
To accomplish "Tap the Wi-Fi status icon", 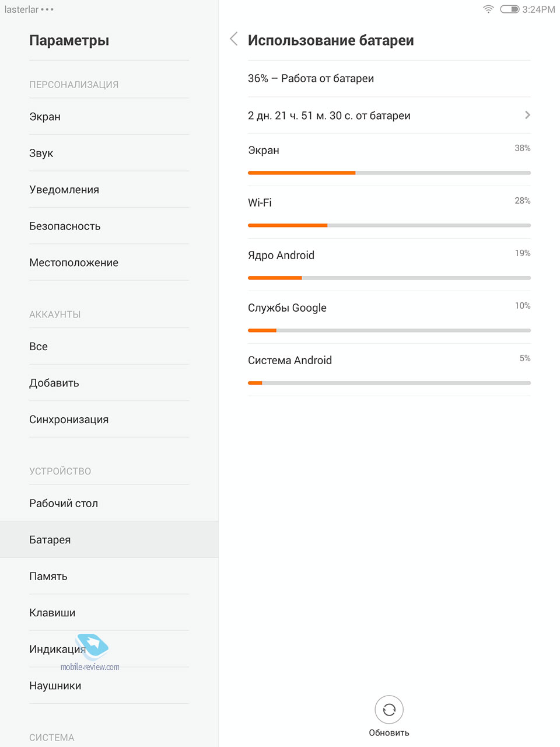I will [488, 9].
